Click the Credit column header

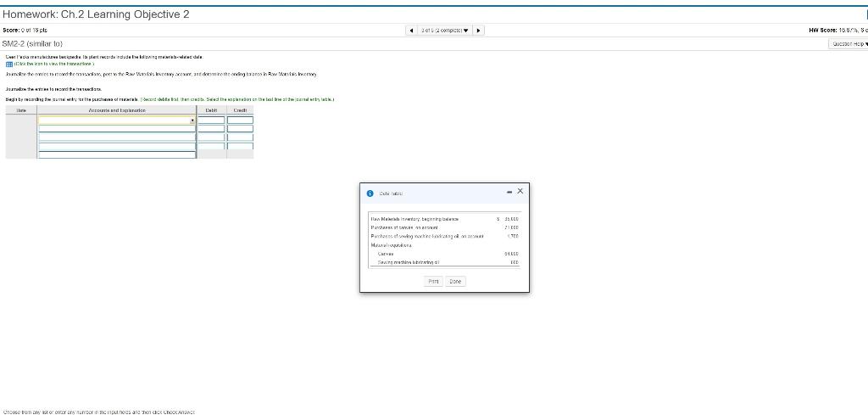tap(240, 111)
